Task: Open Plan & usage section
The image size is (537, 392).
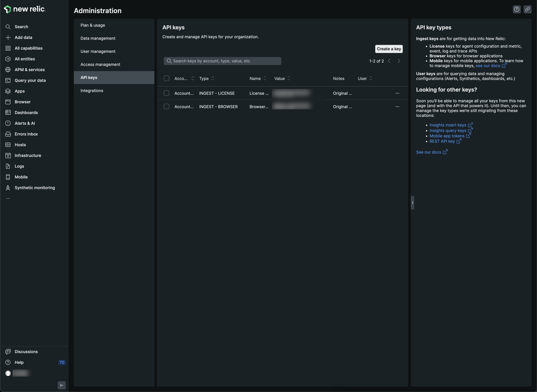Action: pyautogui.click(x=114, y=25)
